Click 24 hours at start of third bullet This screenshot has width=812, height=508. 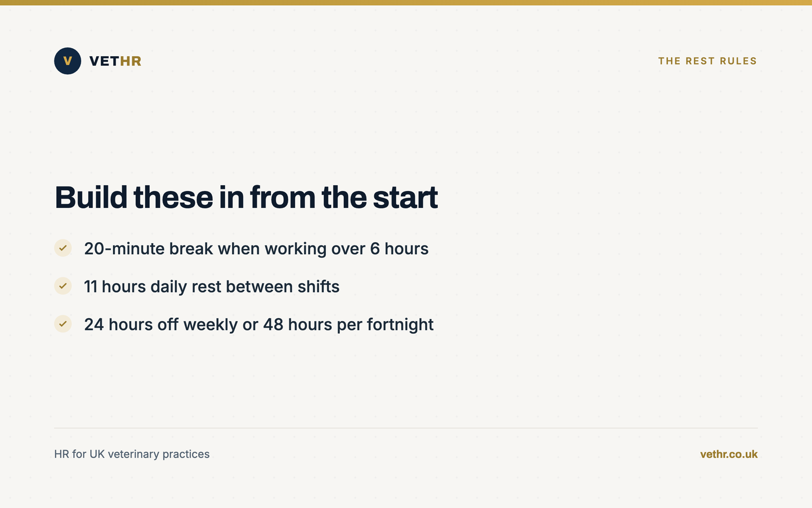[x=118, y=324]
